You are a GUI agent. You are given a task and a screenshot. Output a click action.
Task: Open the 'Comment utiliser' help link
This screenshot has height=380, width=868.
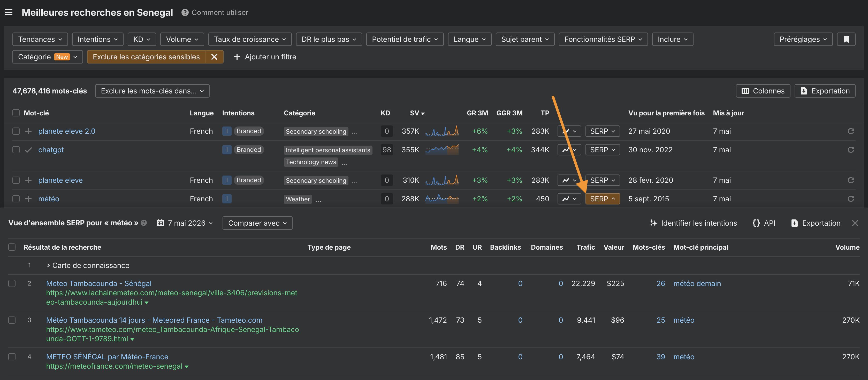coord(215,12)
